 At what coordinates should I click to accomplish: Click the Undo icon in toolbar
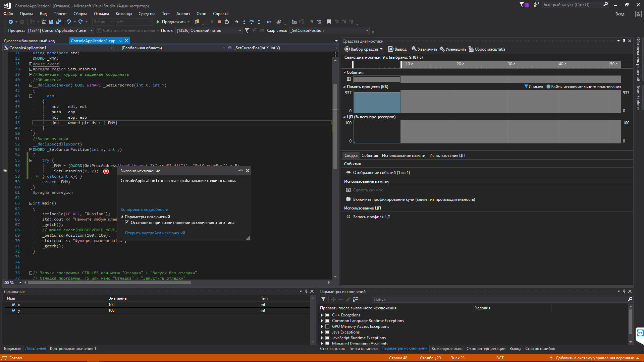tap(68, 22)
